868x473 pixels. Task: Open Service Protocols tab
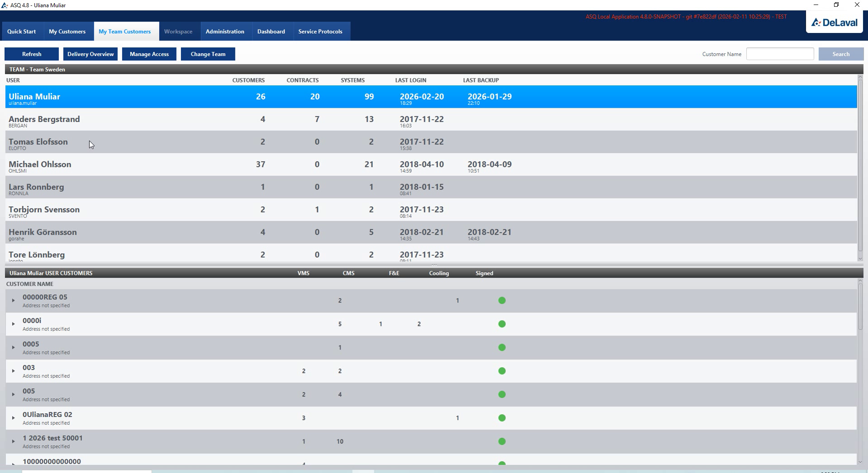click(x=320, y=32)
